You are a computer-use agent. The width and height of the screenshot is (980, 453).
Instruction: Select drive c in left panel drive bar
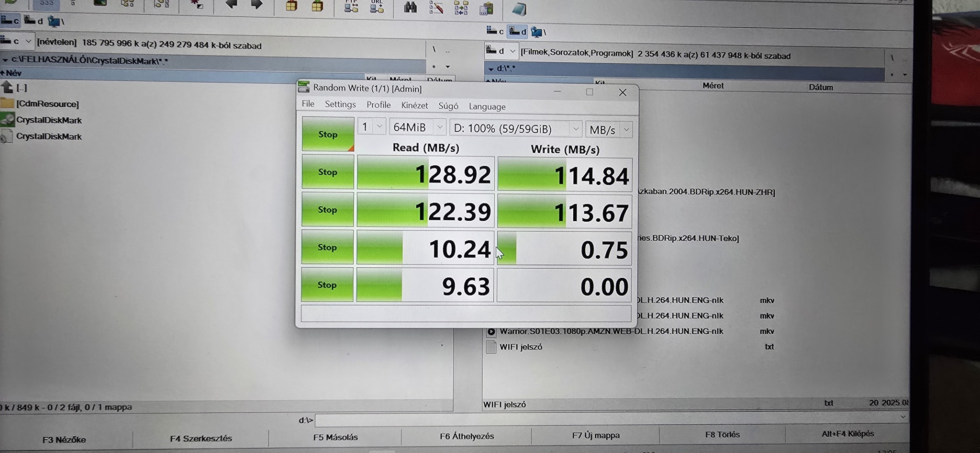coord(11,20)
